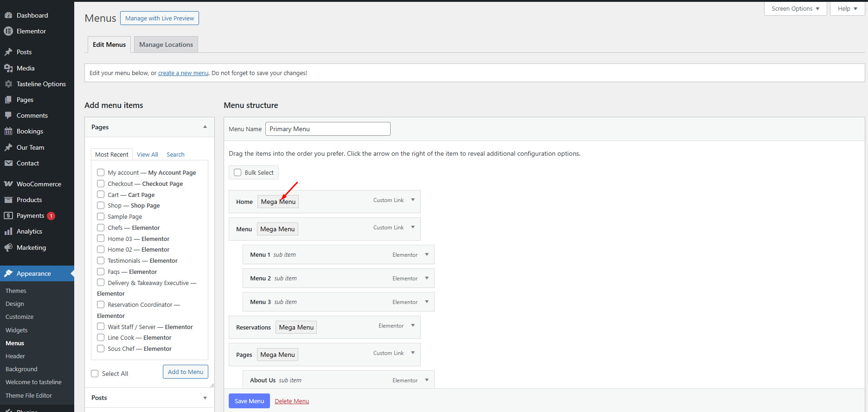Enable the Bulk Select checkbox
Screen dimensions: 868x412
(238, 172)
